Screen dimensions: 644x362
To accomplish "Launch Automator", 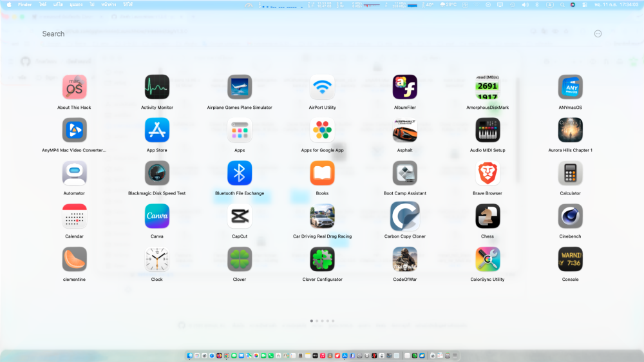I will point(74,173).
